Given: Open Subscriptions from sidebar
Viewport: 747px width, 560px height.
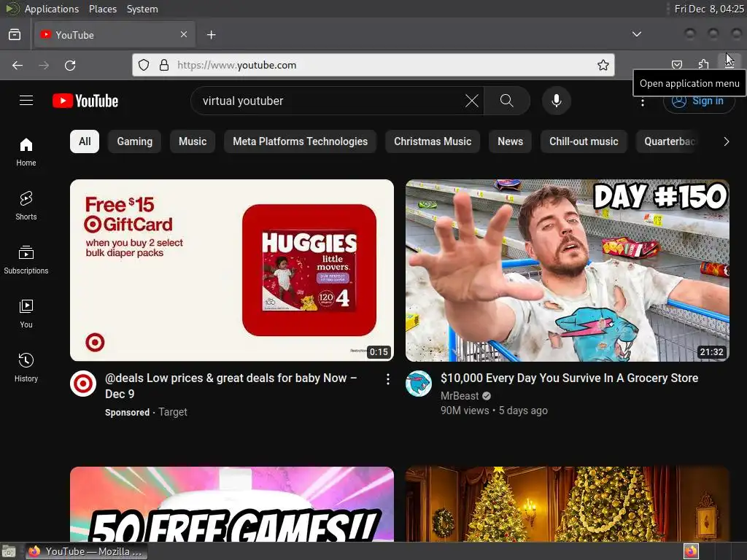Looking at the screenshot, I should pyautogui.click(x=26, y=260).
